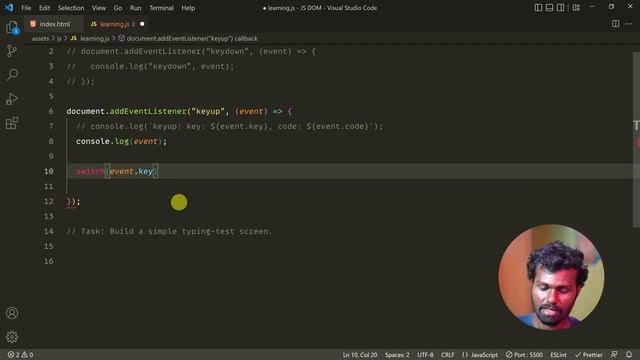Switch to the learning.js tab
The height and width of the screenshot is (360, 640).
click(117, 24)
